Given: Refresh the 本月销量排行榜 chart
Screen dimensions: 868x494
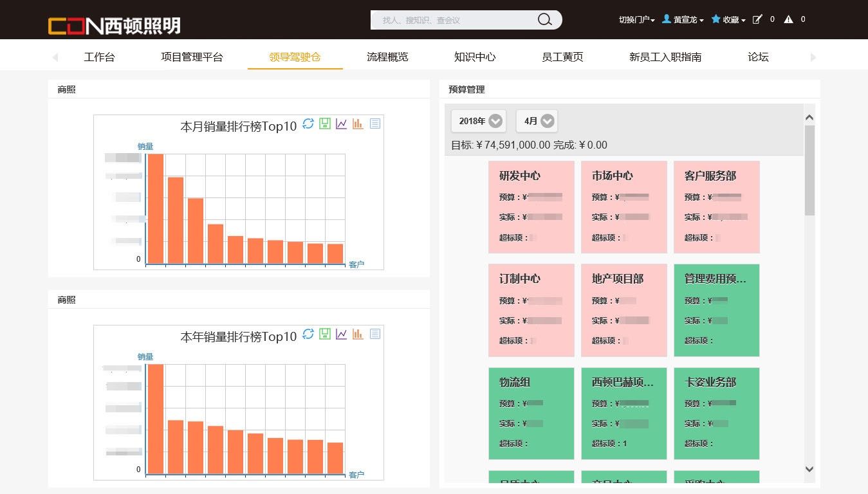Looking at the screenshot, I should (308, 123).
